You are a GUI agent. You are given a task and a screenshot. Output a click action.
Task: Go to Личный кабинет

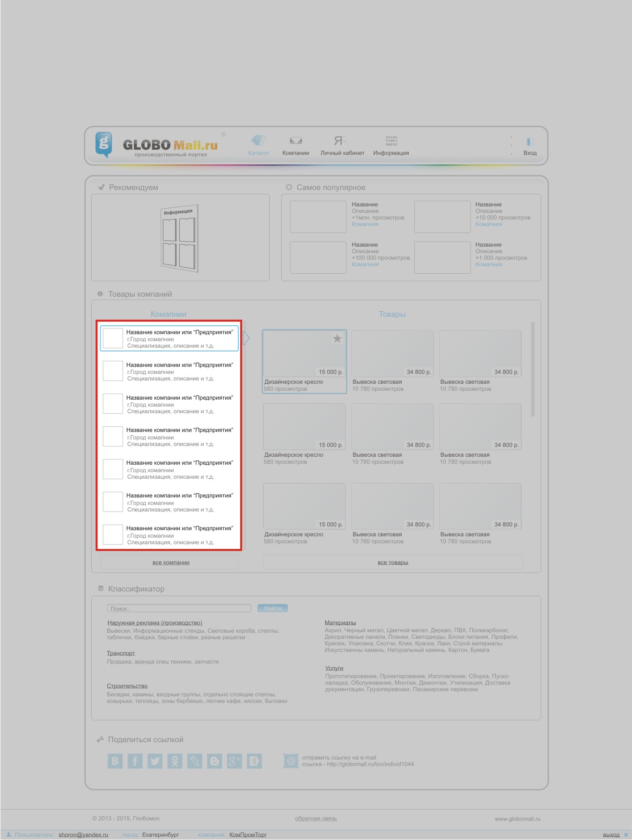point(342,146)
